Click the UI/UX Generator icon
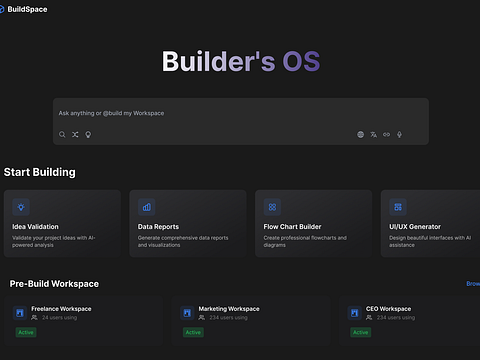The height and width of the screenshot is (360, 480). (398, 207)
